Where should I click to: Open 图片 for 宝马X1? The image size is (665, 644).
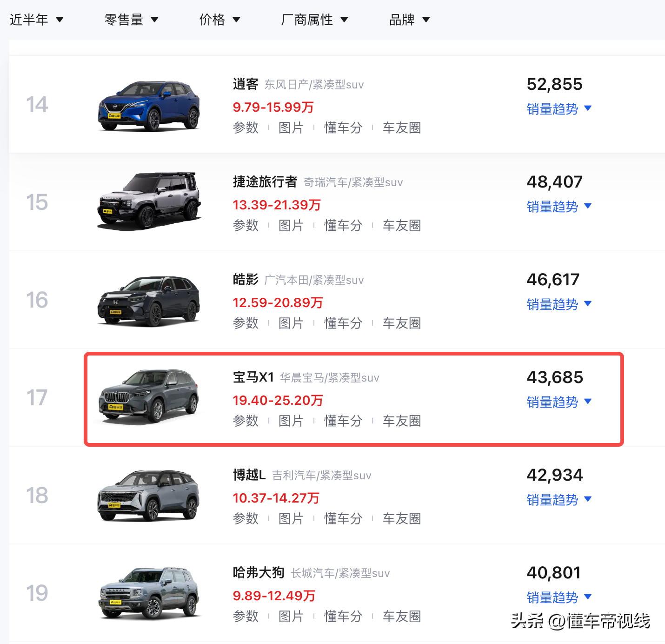(291, 421)
